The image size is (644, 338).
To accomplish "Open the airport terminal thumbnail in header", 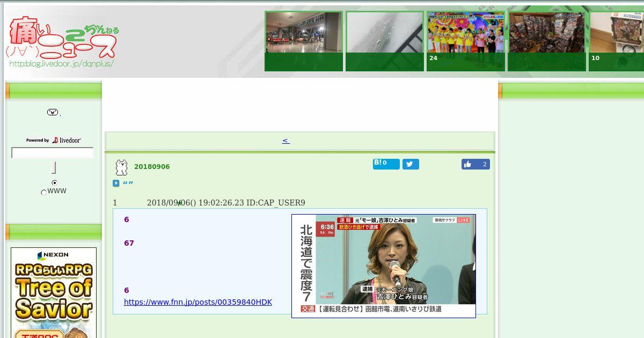I will (x=304, y=41).
